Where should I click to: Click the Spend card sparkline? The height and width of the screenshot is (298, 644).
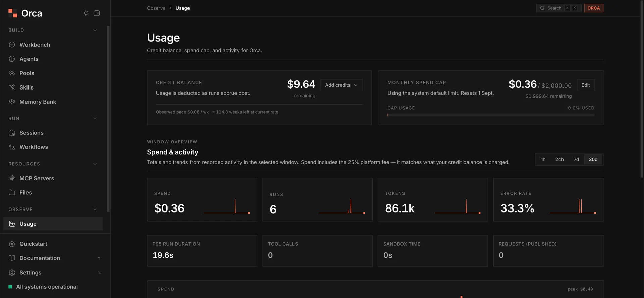click(x=226, y=206)
